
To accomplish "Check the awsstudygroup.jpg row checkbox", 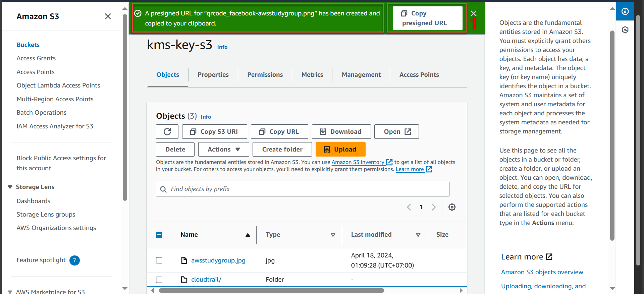I will [159, 260].
